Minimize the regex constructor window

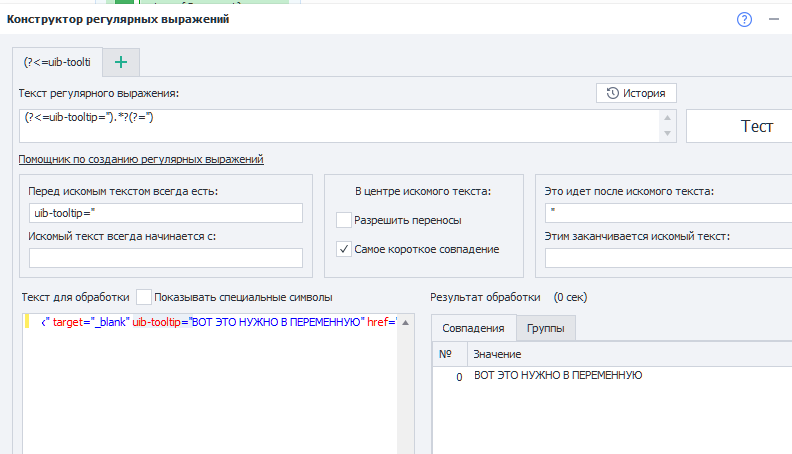click(x=773, y=19)
